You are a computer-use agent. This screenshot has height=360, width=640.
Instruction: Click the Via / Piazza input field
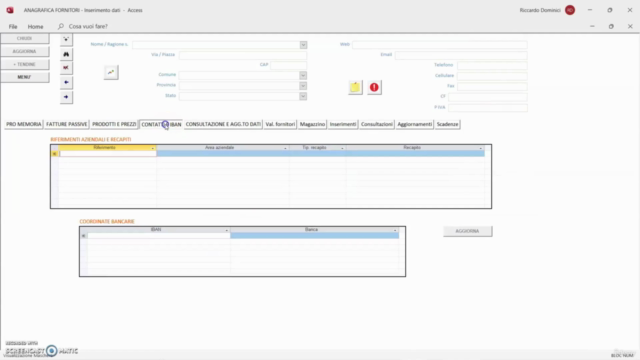tap(243, 55)
